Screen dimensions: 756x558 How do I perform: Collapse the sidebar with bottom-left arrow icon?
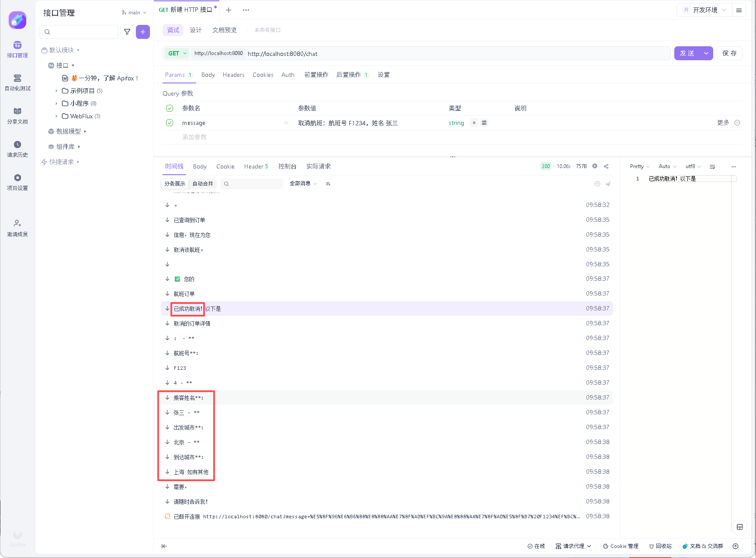(164, 546)
